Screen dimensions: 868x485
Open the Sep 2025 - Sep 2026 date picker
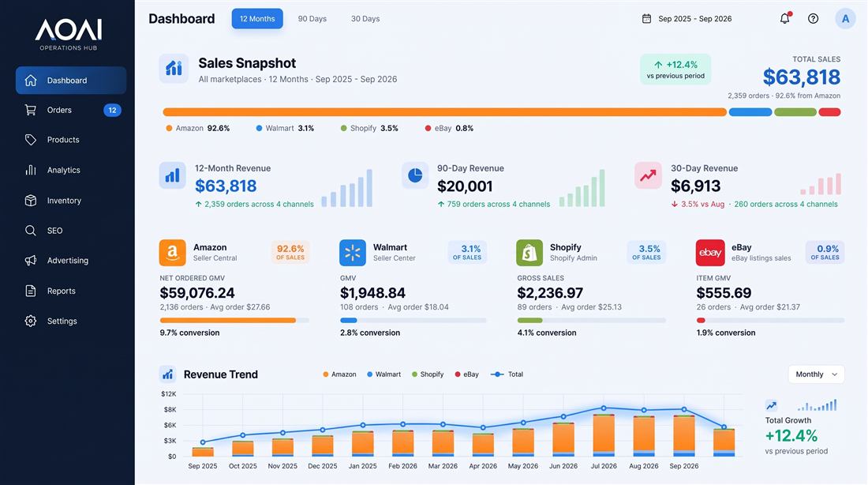click(x=687, y=18)
